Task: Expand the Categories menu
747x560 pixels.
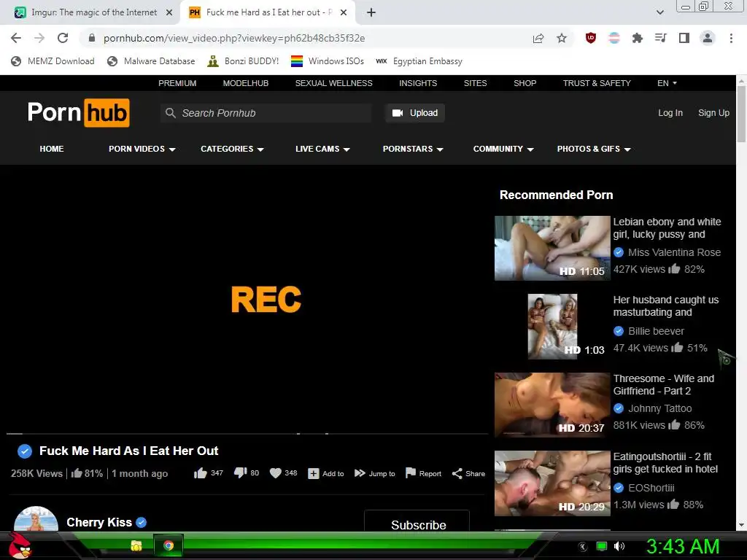Action: click(232, 149)
